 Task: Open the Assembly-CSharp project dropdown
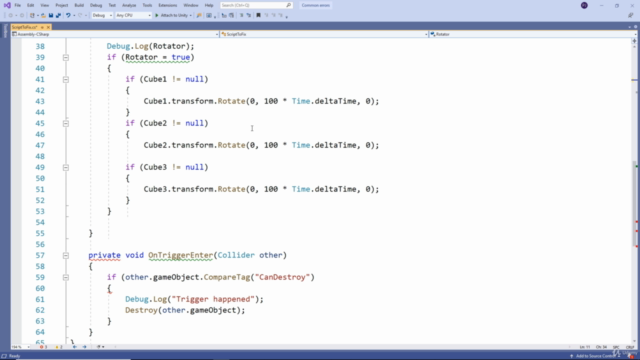[116, 34]
